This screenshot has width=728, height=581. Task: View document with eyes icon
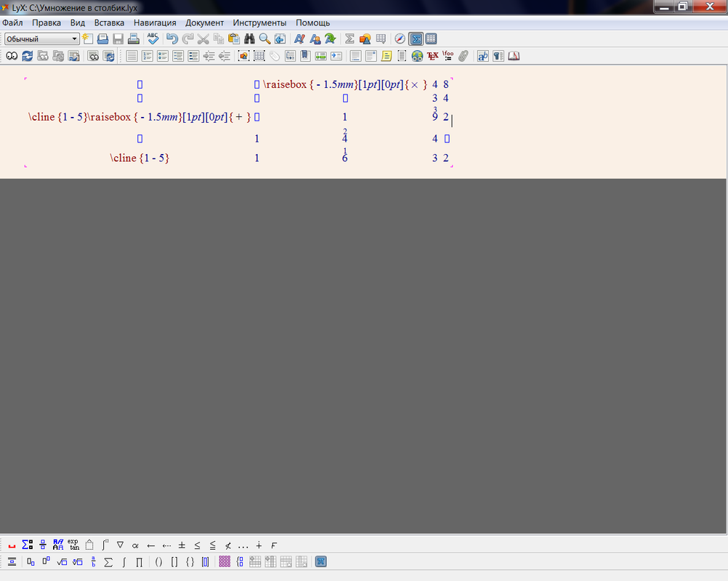12,56
